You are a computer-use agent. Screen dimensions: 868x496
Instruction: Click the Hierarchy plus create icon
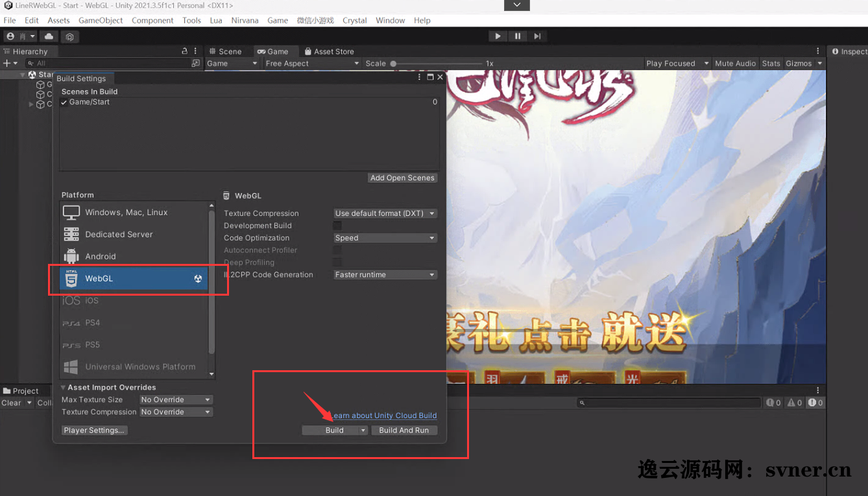[6, 64]
